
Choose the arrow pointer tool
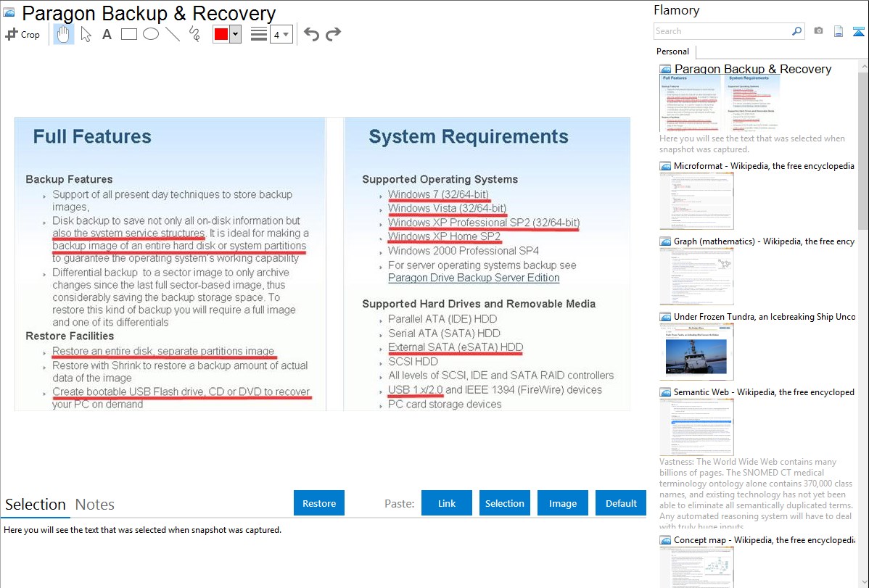point(86,34)
